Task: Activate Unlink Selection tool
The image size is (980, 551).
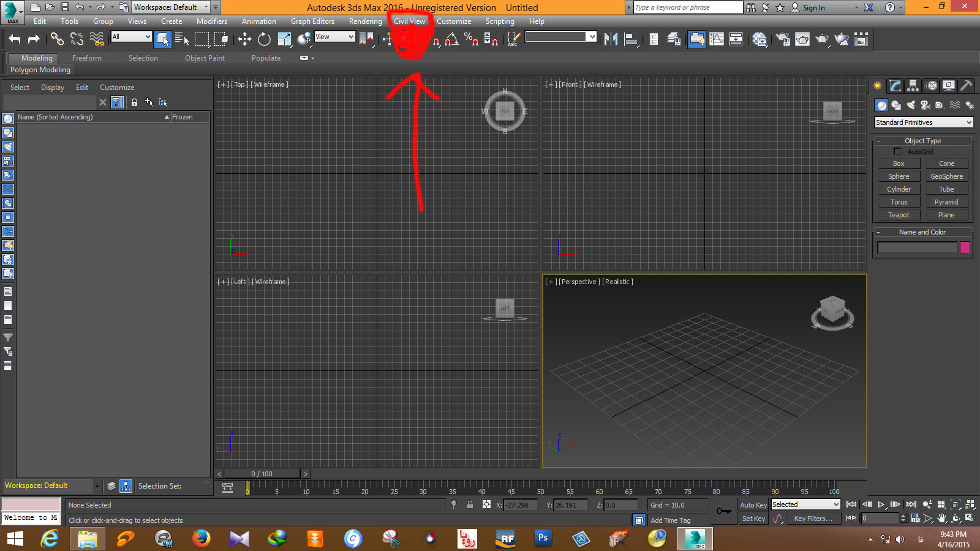Action: (77, 40)
